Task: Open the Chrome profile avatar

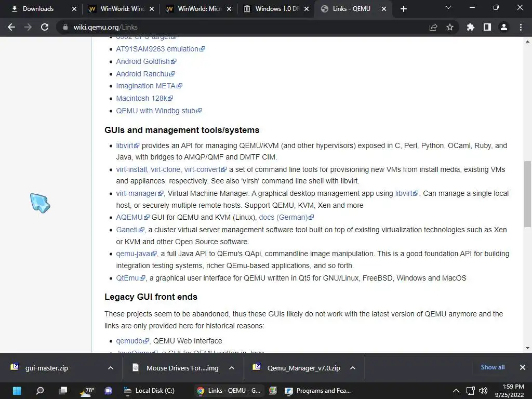Action: pyautogui.click(x=504, y=27)
